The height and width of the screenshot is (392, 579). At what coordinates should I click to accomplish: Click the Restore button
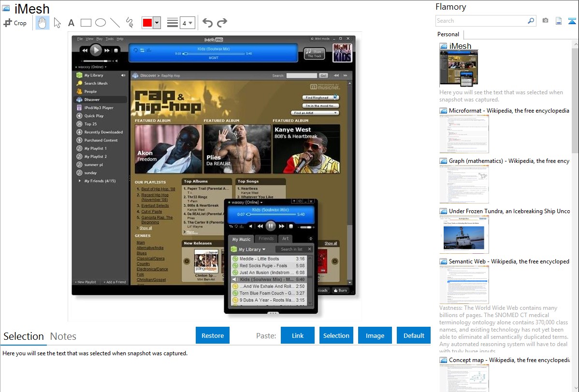tap(213, 335)
